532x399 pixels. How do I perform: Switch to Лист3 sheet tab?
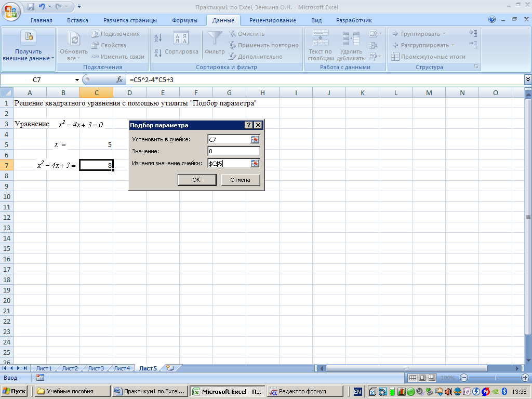tap(96, 368)
